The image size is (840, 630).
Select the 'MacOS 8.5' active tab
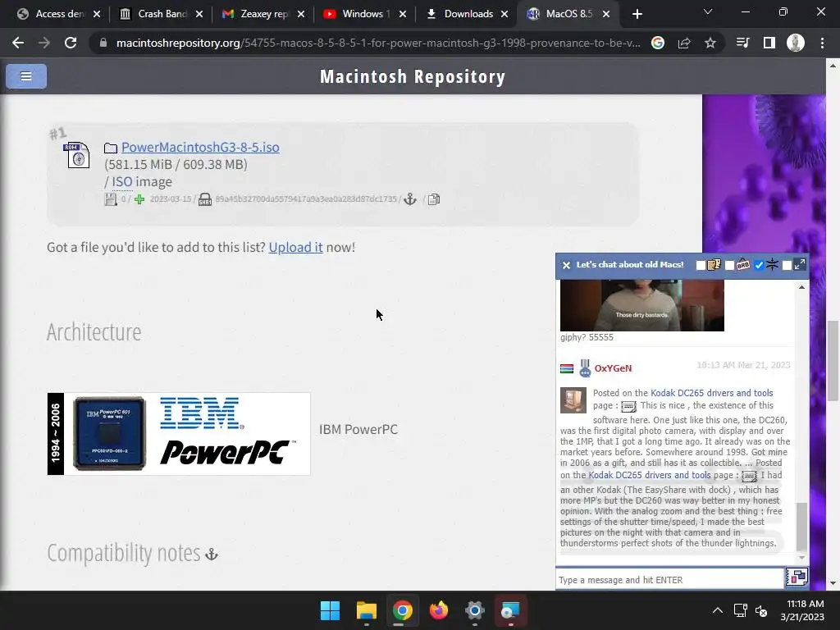568,14
